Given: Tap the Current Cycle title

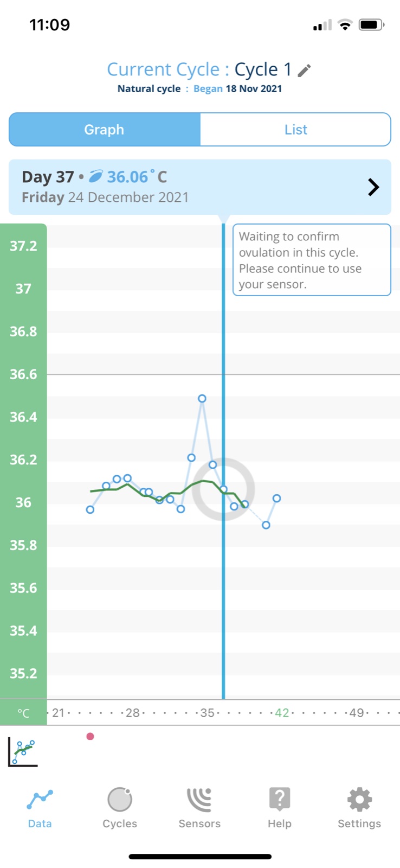Looking at the screenshot, I should coord(199,69).
